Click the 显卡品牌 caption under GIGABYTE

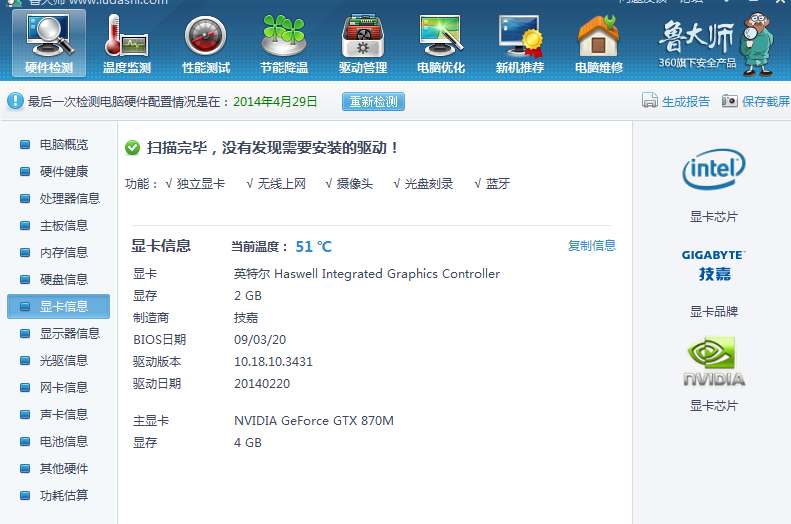(x=714, y=312)
